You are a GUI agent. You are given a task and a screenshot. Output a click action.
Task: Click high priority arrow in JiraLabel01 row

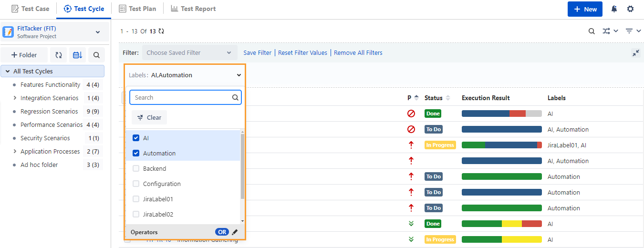[x=411, y=145]
